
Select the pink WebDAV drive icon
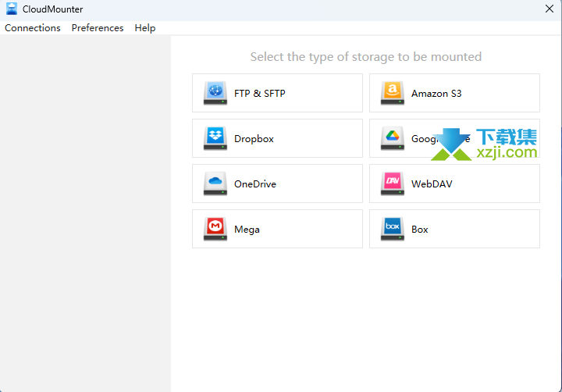click(x=392, y=184)
